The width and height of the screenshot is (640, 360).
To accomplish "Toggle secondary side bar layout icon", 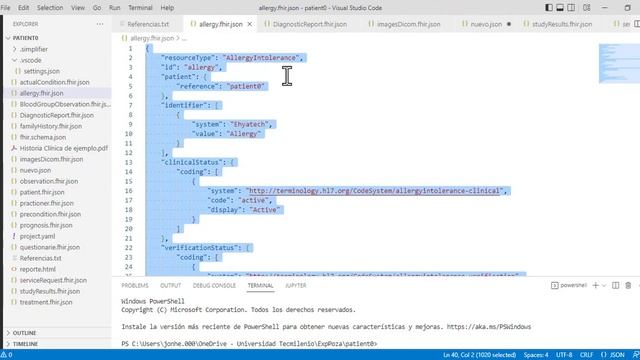I will click(571, 8).
